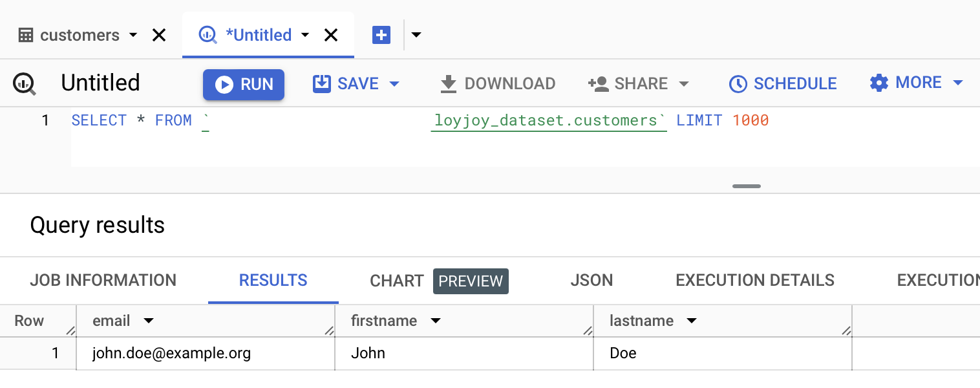Click the Download results icon
980x388 pixels.
(x=448, y=84)
